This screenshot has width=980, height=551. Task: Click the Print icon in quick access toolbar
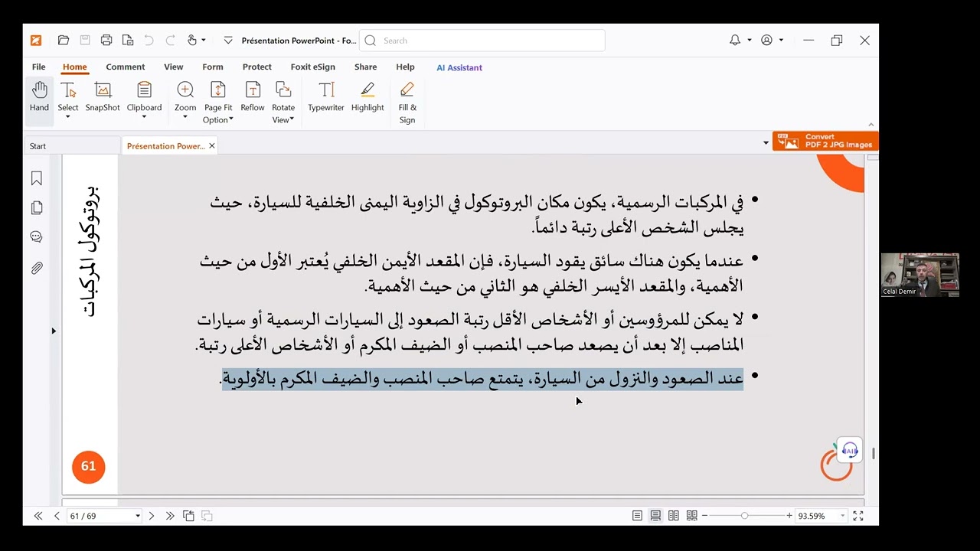(106, 41)
